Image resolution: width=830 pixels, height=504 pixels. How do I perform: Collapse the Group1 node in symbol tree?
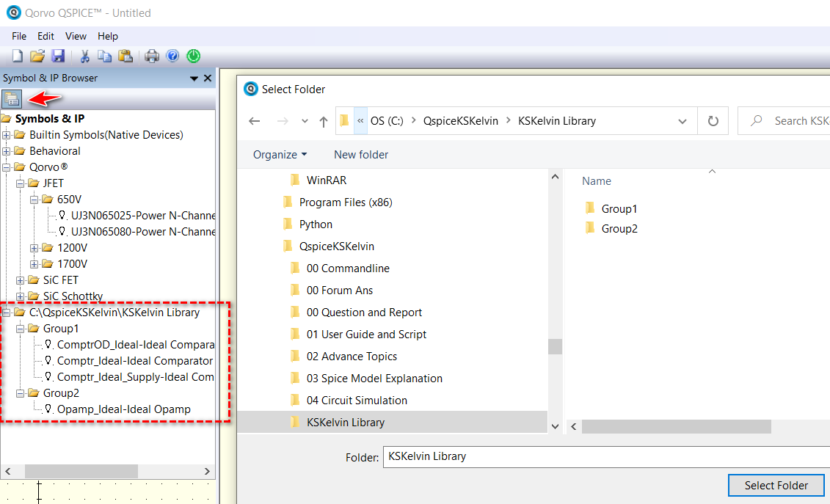pos(20,329)
